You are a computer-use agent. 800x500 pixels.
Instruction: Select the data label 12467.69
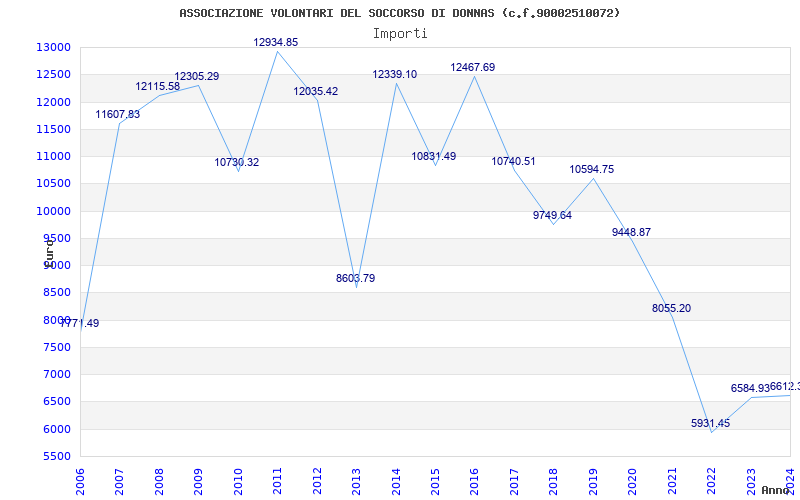click(x=473, y=67)
